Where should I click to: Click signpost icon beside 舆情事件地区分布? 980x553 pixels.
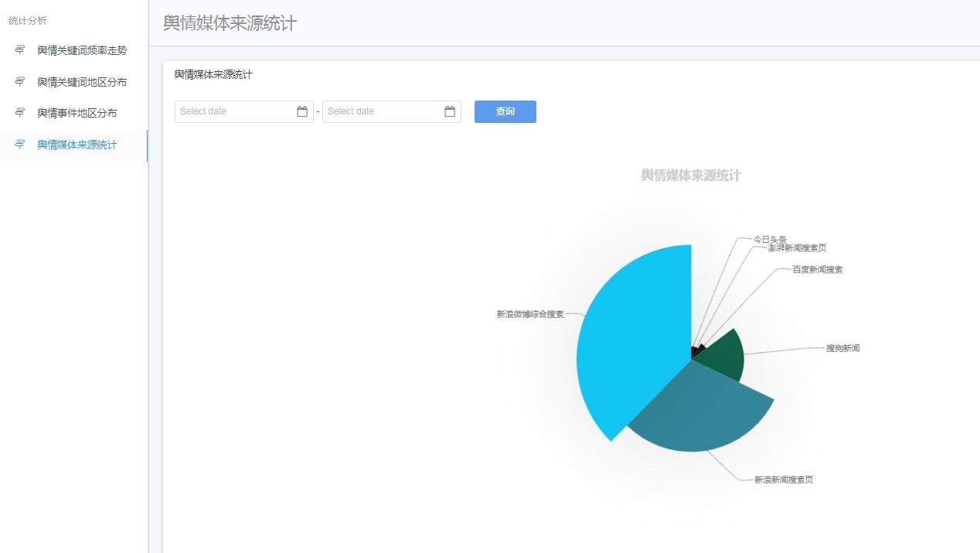tap(20, 113)
